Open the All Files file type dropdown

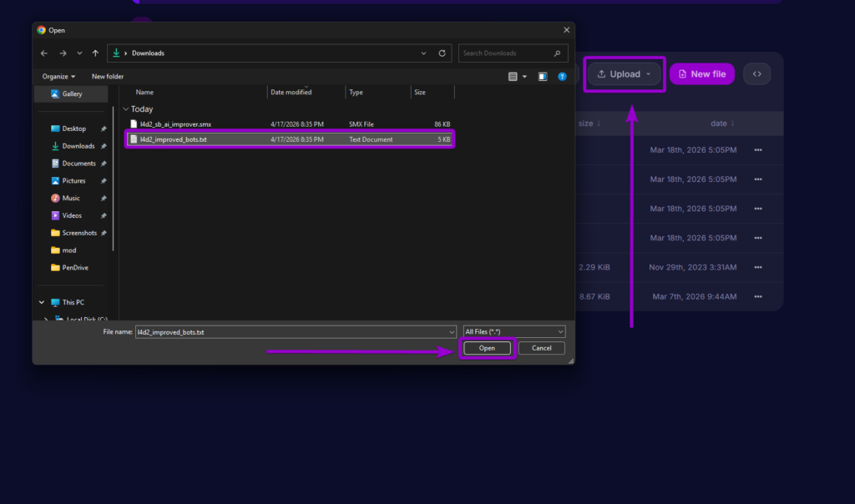click(513, 331)
